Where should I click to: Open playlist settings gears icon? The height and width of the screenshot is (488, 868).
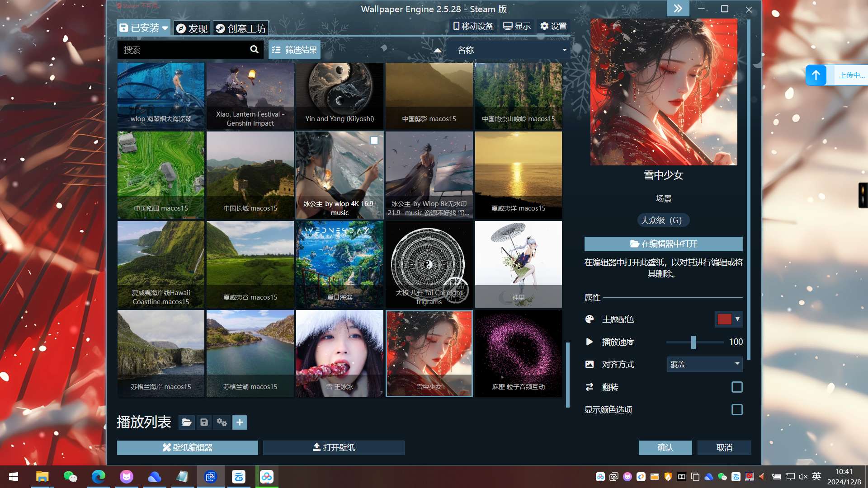click(222, 422)
